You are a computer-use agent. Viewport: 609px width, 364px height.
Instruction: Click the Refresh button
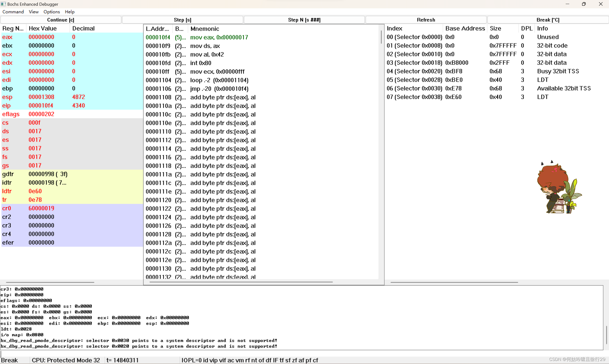pos(426,20)
